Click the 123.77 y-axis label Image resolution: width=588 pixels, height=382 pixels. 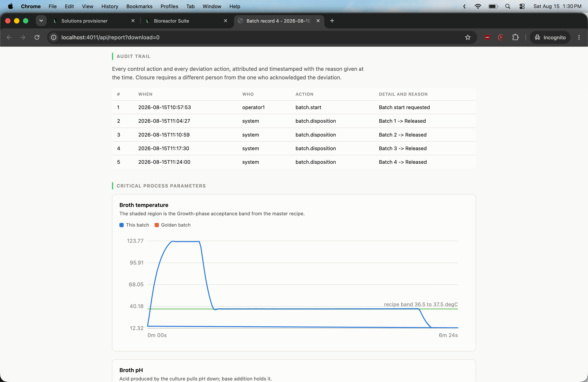[x=135, y=241]
